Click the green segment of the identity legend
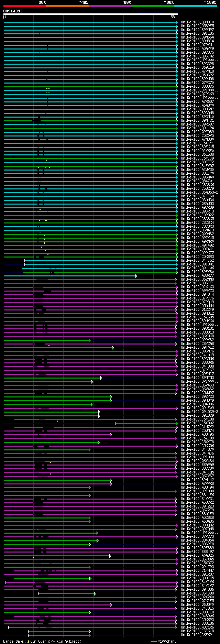 153,6
